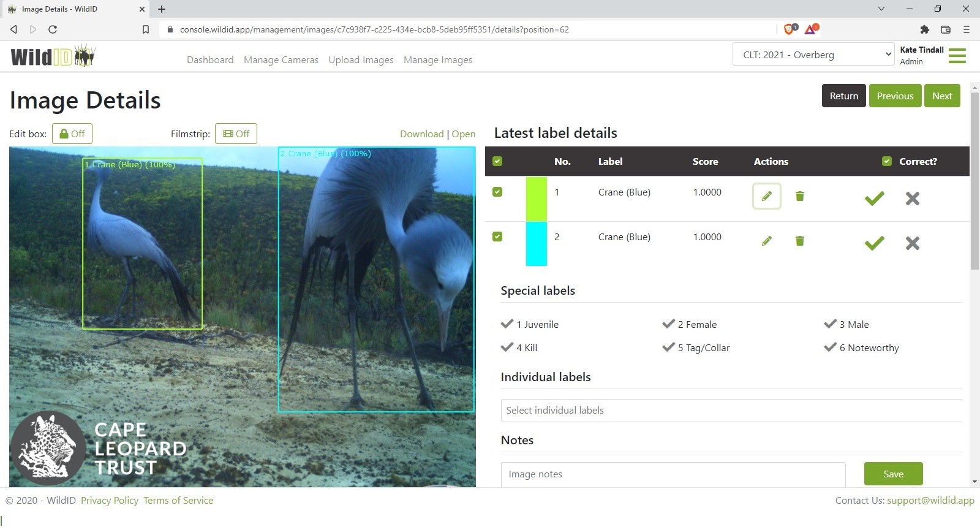Open the Manage Cameras menu
The image size is (980, 527).
point(281,60)
